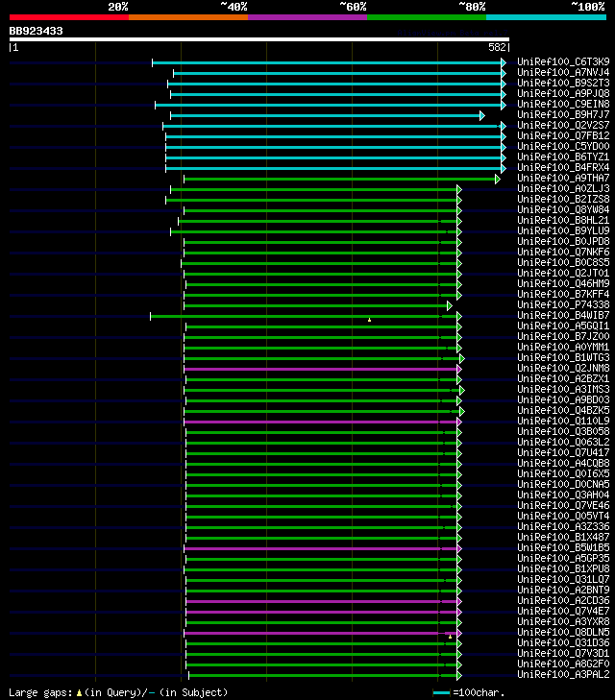Select UniRef100_B9H7J7 entry label
The width and height of the screenshot is (615, 700).
click(x=563, y=114)
